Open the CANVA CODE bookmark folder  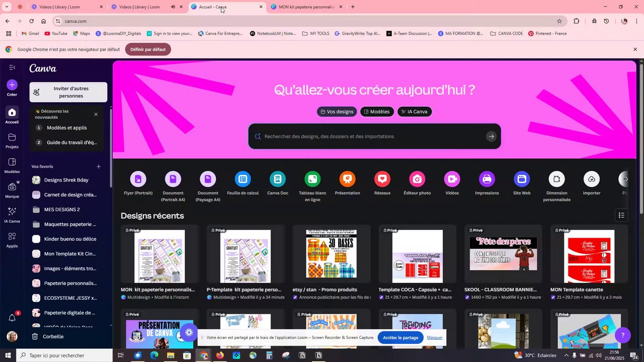coord(506,34)
